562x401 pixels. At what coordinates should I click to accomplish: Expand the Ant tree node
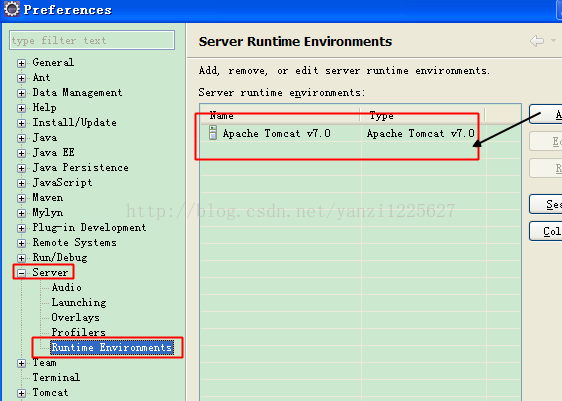(x=22, y=78)
